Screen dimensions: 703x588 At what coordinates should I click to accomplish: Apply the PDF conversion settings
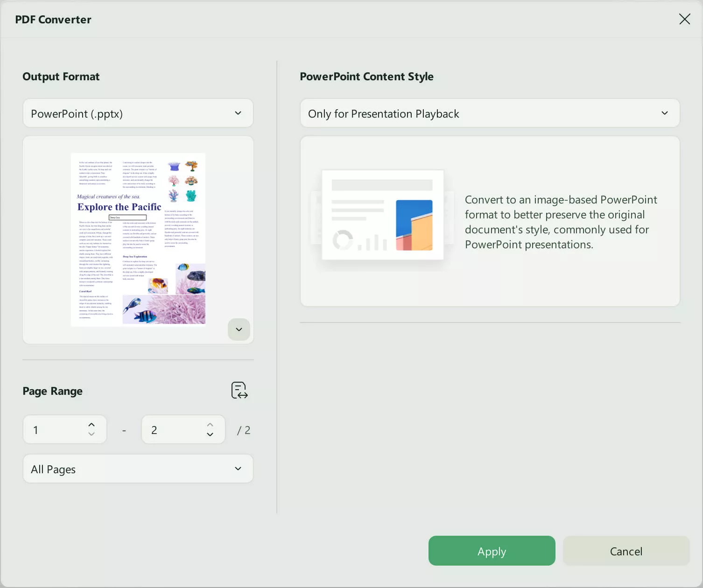(492, 551)
